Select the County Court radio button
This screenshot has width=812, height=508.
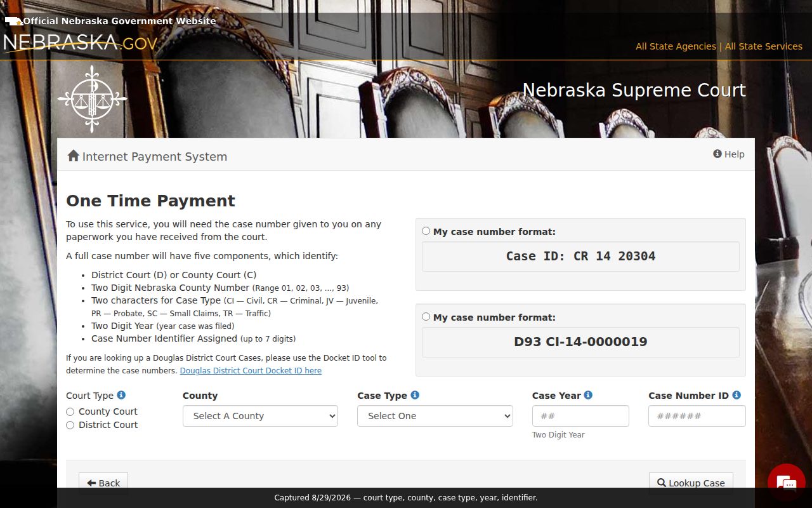coord(70,412)
